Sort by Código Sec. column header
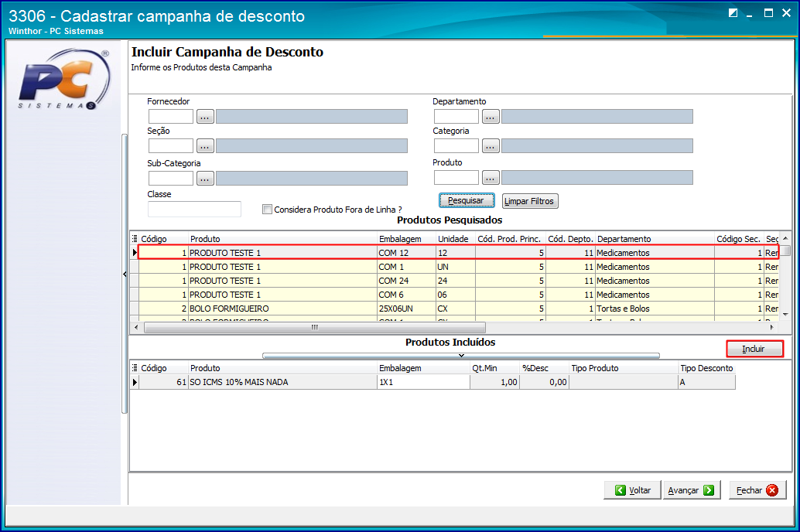 pyautogui.click(x=739, y=239)
